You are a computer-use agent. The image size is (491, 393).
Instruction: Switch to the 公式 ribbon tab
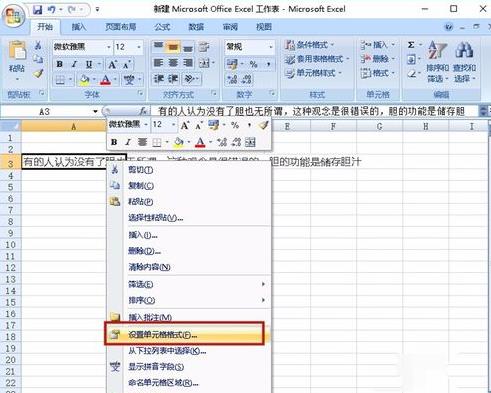[162, 27]
